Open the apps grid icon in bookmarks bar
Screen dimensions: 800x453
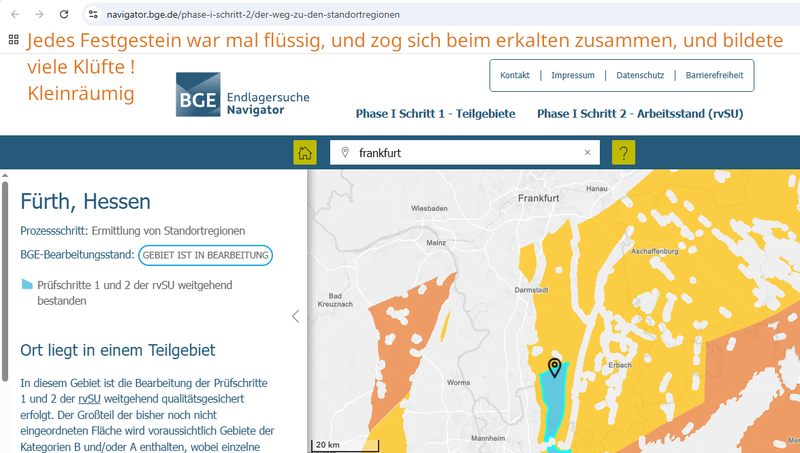pos(14,40)
